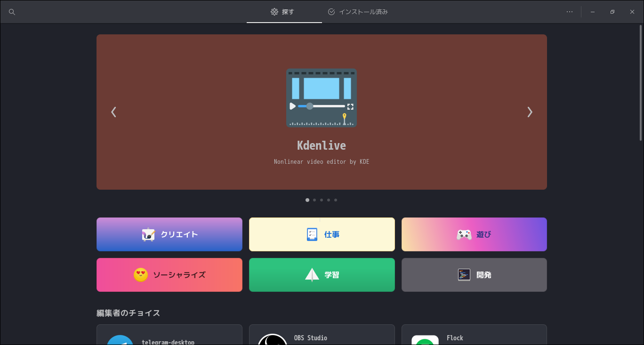Select the fifth carousel page dot

click(x=336, y=200)
